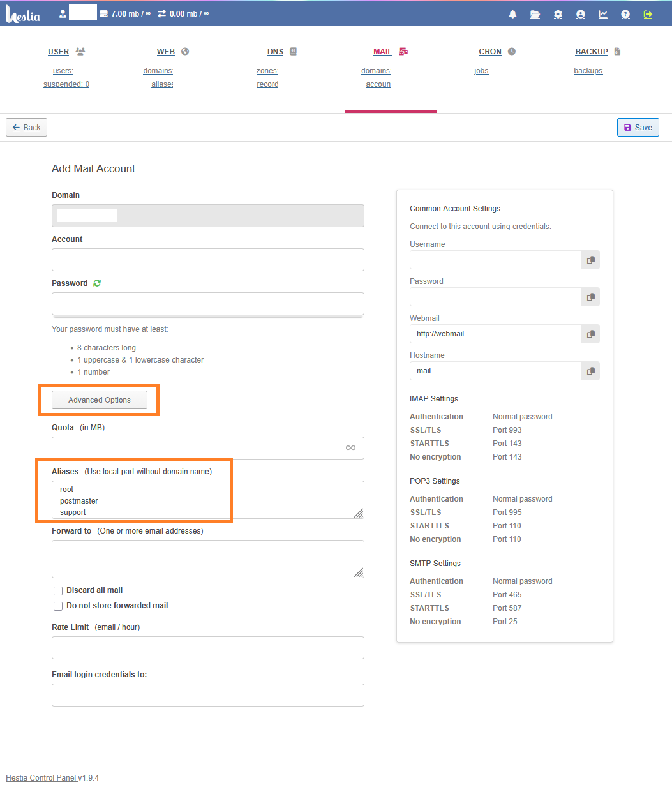The width and height of the screenshot is (672, 785).
Task: Open the file manager folder icon
Action: 535,14
